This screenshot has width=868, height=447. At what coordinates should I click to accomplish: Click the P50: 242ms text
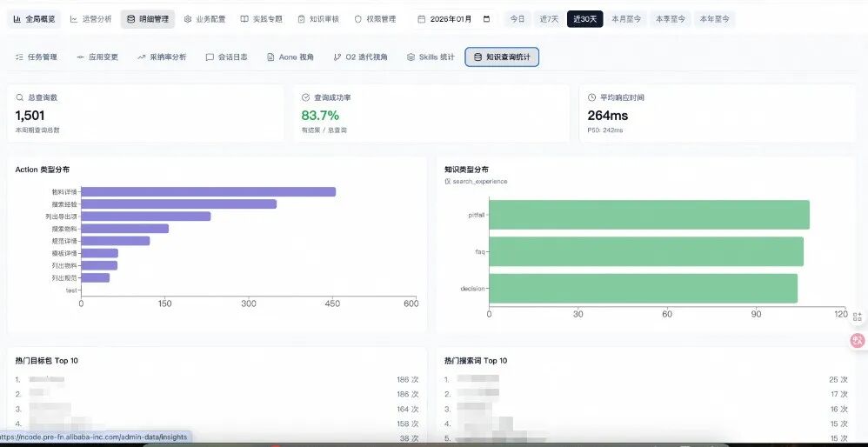click(604, 130)
